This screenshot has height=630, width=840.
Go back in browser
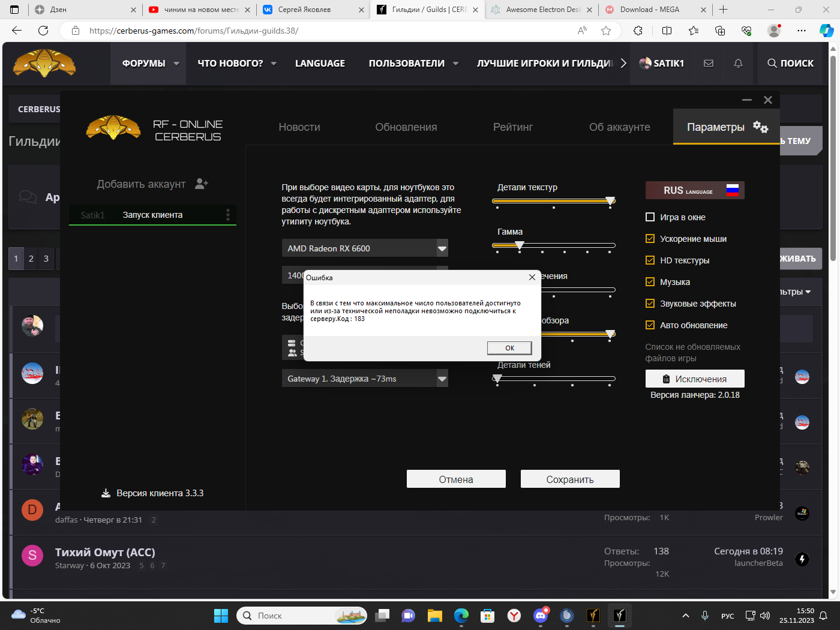pos(17,31)
